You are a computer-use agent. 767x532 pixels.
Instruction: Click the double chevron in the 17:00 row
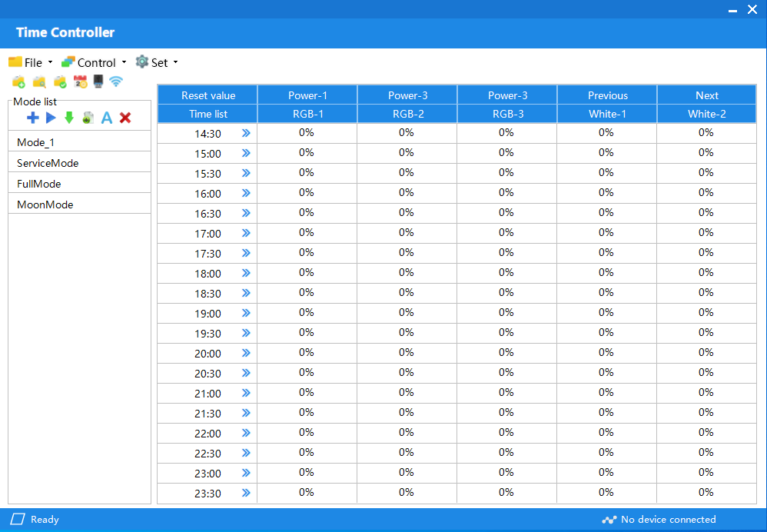click(x=246, y=234)
